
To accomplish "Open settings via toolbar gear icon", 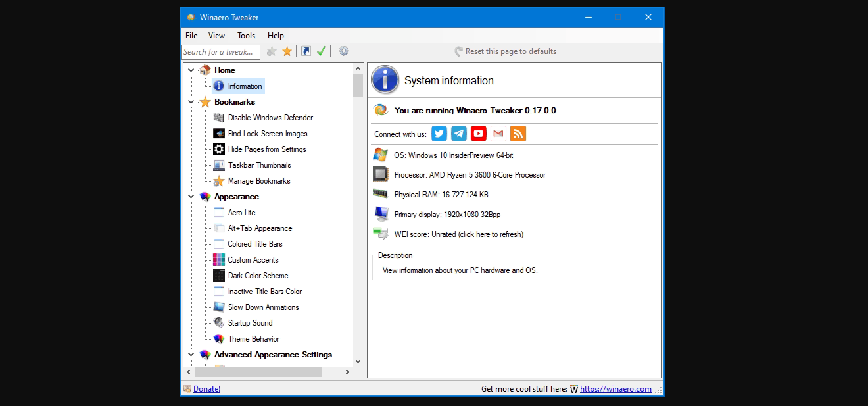I will click(343, 51).
